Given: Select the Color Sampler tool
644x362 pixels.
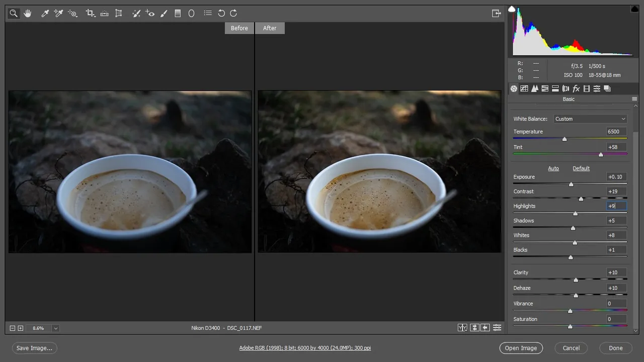Looking at the screenshot, I should [58, 14].
